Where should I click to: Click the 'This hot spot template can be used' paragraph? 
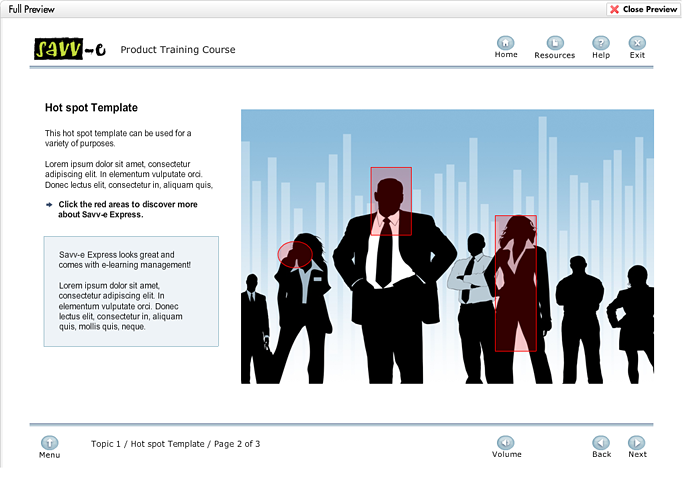(118, 138)
